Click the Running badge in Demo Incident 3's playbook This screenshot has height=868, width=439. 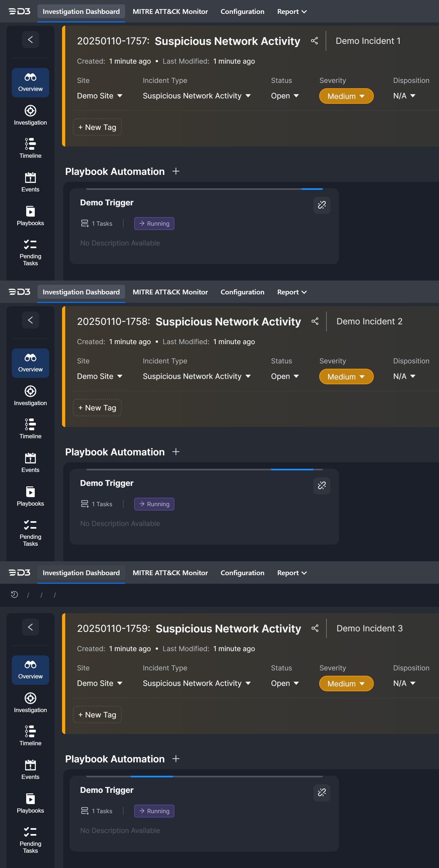154,811
